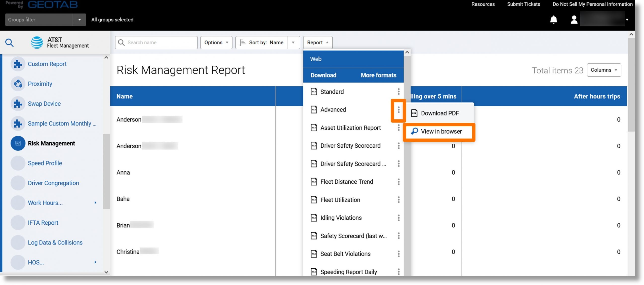Click report dropdown scroll up arrow
Screen dimensions: 644x285
pyautogui.click(x=407, y=52)
